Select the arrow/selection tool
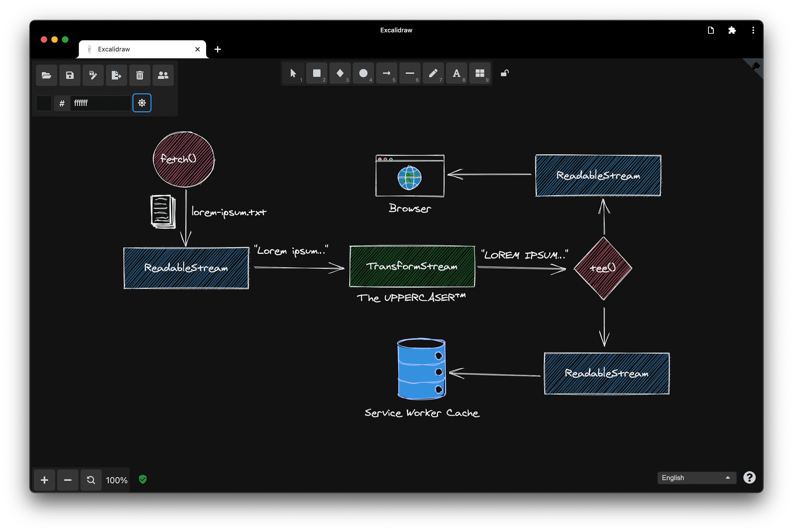793x532 pixels. coord(292,72)
